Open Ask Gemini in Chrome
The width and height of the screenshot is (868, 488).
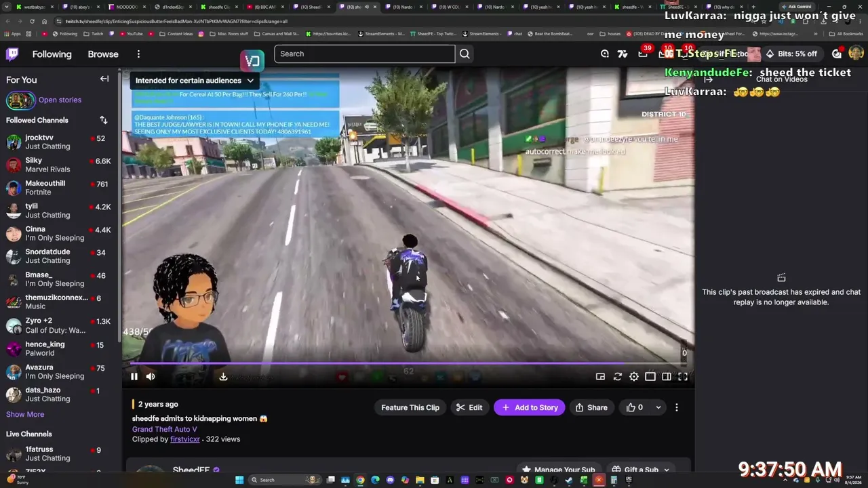click(x=796, y=7)
